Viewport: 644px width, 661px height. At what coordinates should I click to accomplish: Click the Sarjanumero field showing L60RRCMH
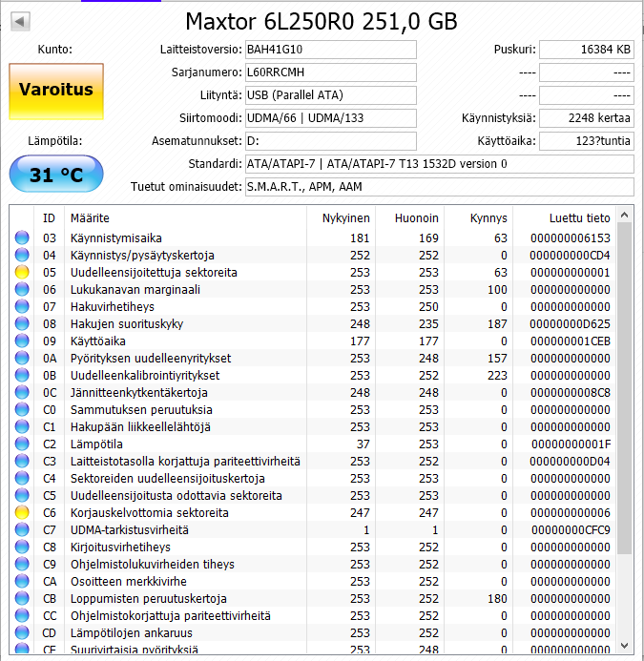click(x=331, y=72)
